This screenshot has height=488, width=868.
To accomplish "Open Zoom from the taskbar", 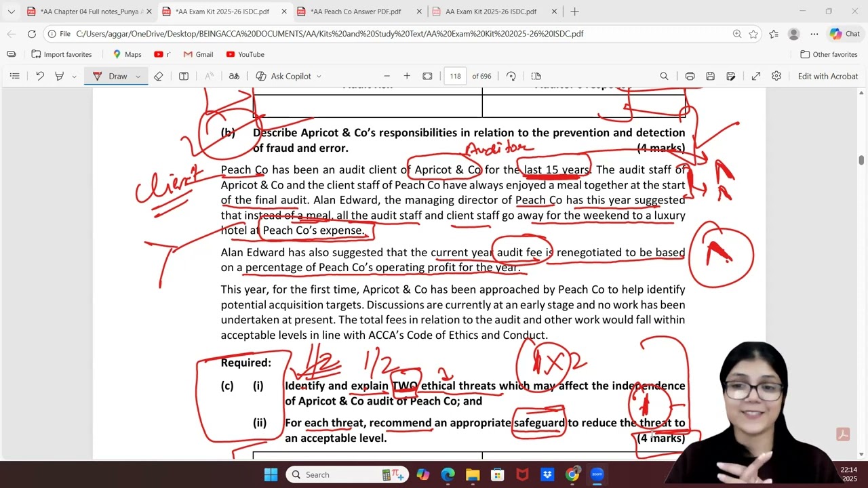I will point(597,474).
